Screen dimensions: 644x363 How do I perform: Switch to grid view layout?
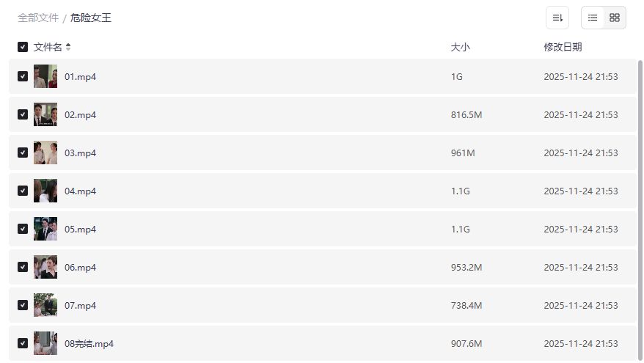(x=615, y=18)
